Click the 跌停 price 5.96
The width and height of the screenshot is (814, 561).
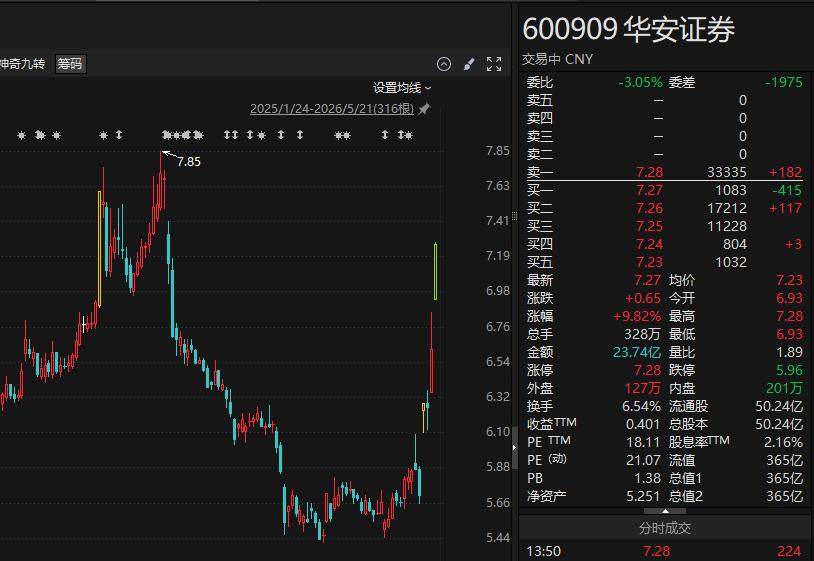790,370
